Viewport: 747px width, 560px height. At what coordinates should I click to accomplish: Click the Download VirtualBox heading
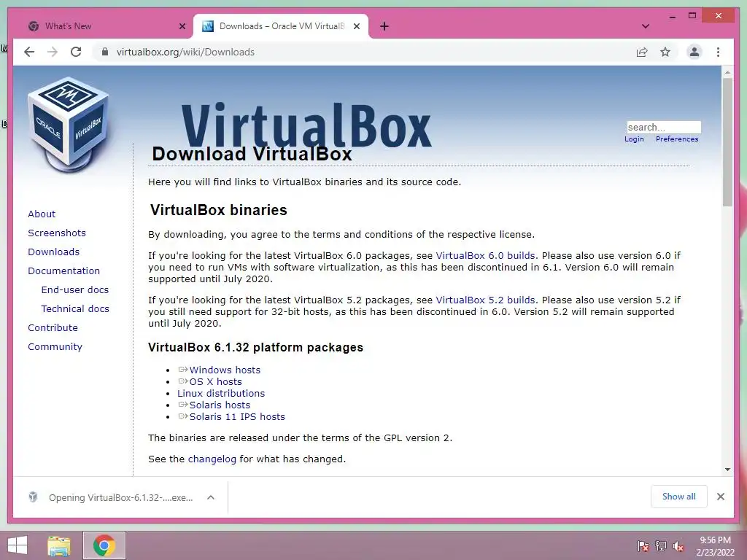click(x=252, y=154)
